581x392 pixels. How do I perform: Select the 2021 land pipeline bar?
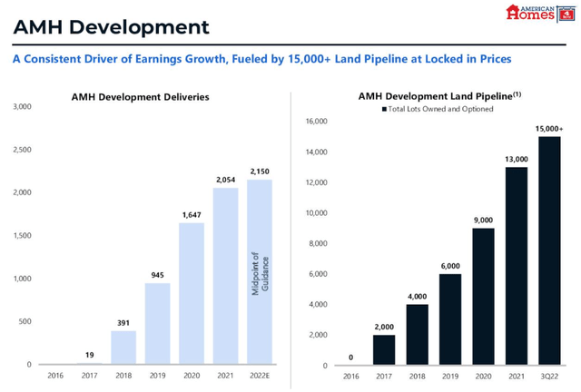(x=517, y=266)
